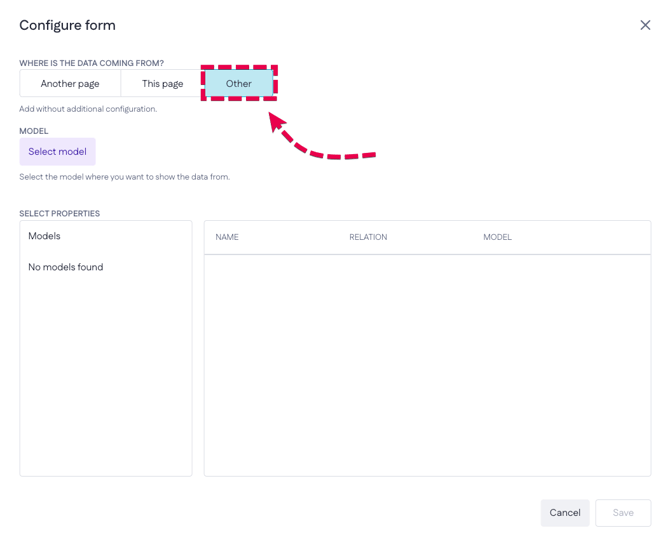Close the Configure form dialog
Screen dimensions: 670x547
coord(645,25)
